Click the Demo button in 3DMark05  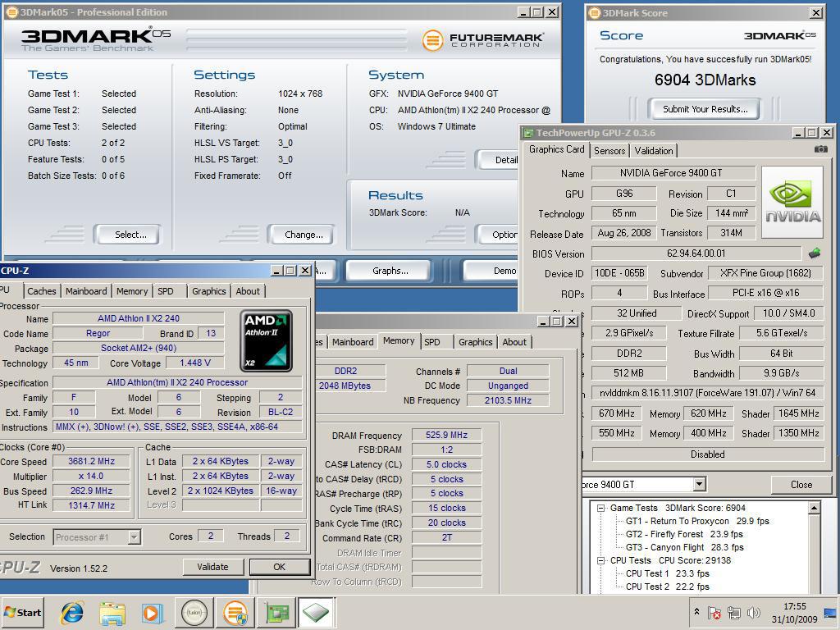point(491,271)
